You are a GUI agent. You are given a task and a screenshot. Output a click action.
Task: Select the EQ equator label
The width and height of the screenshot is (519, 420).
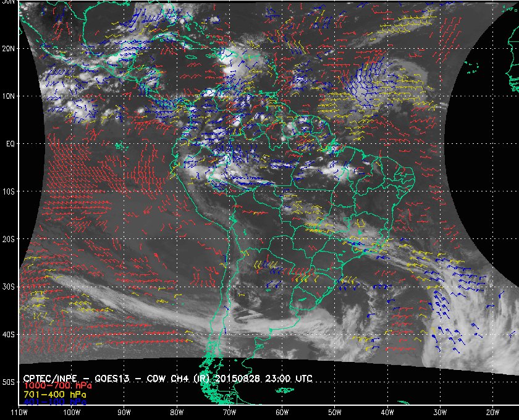coord(11,144)
